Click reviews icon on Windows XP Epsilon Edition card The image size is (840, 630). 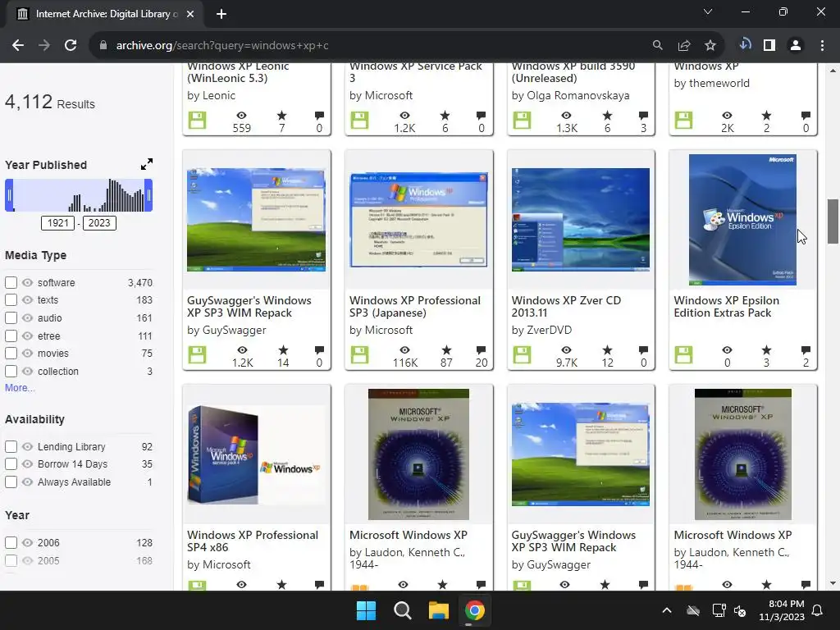pos(806,349)
